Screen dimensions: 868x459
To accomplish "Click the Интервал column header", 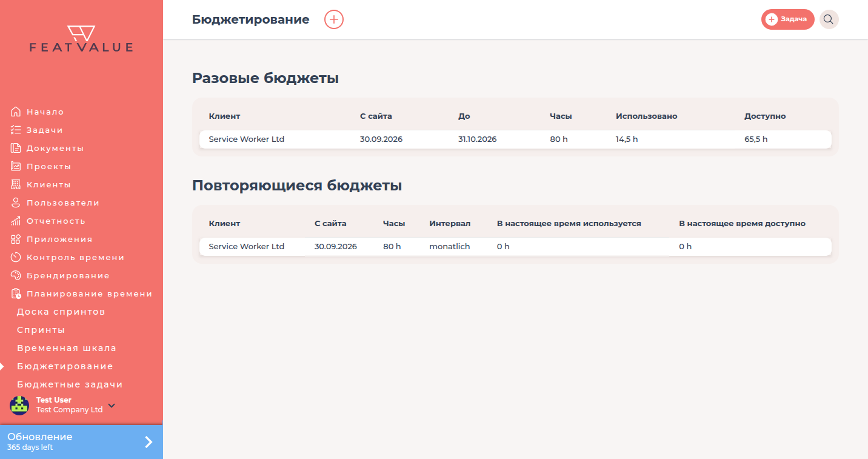I will pos(450,224).
